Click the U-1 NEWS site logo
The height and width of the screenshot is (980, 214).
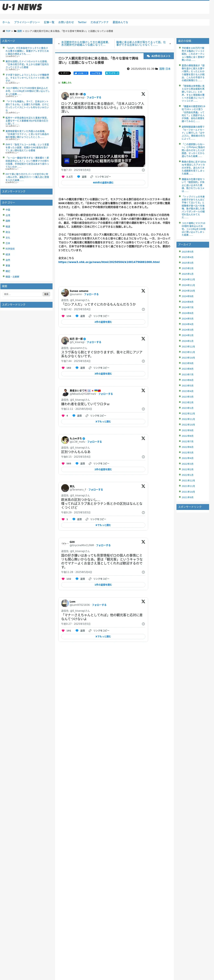(x=22, y=7)
